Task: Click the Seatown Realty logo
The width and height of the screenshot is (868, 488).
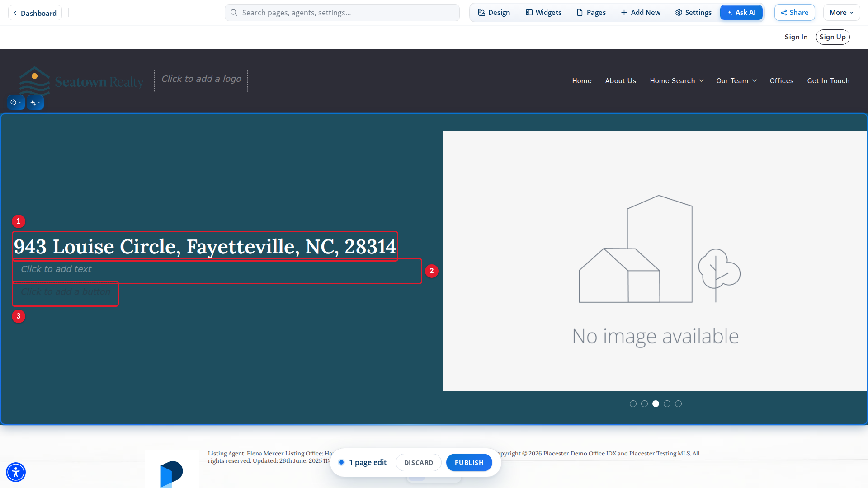Action: [x=81, y=81]
